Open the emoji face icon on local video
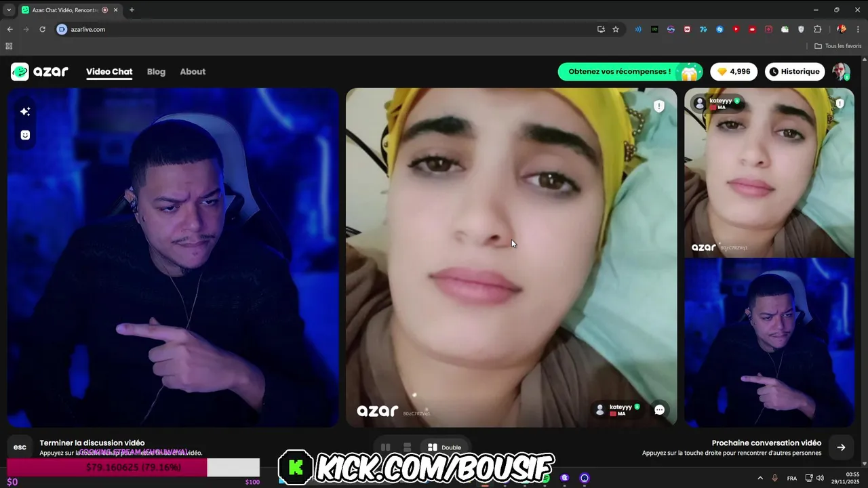 25,135
